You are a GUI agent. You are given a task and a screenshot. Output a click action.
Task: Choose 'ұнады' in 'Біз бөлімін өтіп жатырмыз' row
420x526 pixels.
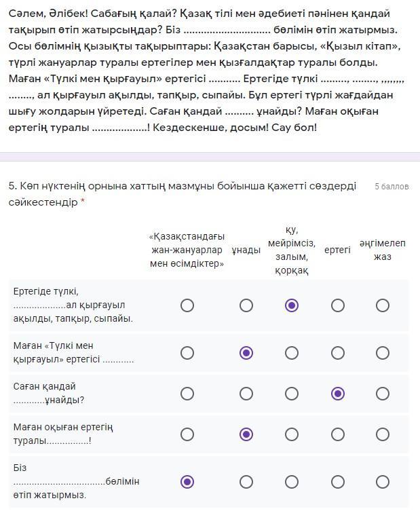(246, 482)
